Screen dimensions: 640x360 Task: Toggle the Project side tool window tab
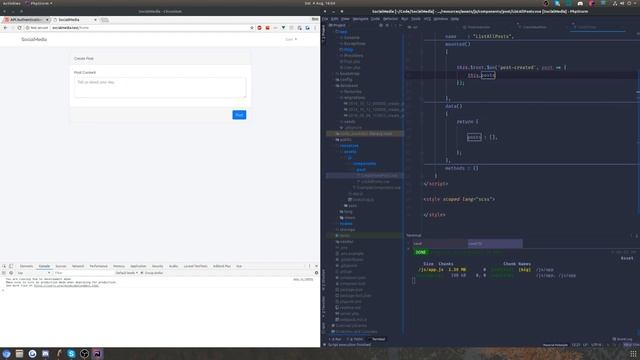coord(324,32)
